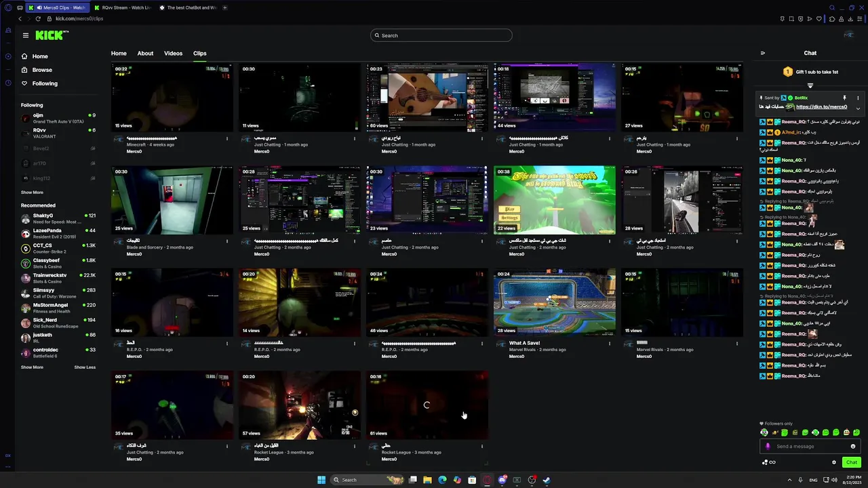Switch to the Videos channel tab
The width and height of the screenshot is (868, 488).
pyautogui.click(x=173, y=53)
